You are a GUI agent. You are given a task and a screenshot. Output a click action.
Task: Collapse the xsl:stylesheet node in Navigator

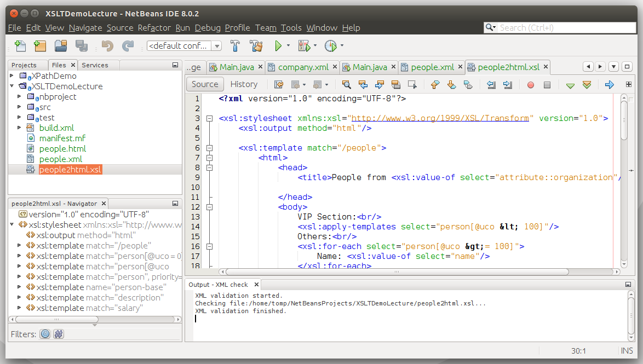(x=12, y=224)
